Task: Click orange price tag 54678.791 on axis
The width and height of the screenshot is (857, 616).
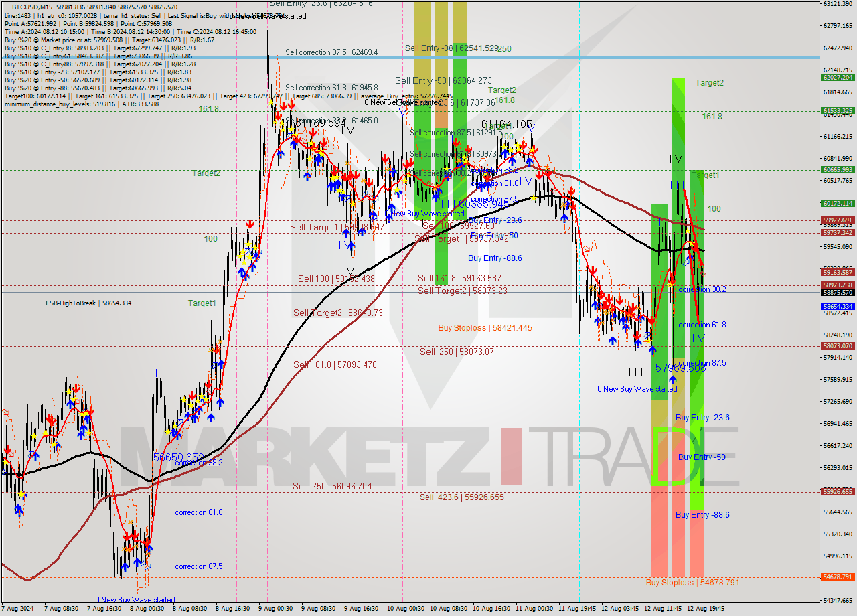Action: [x=838, y=577]
